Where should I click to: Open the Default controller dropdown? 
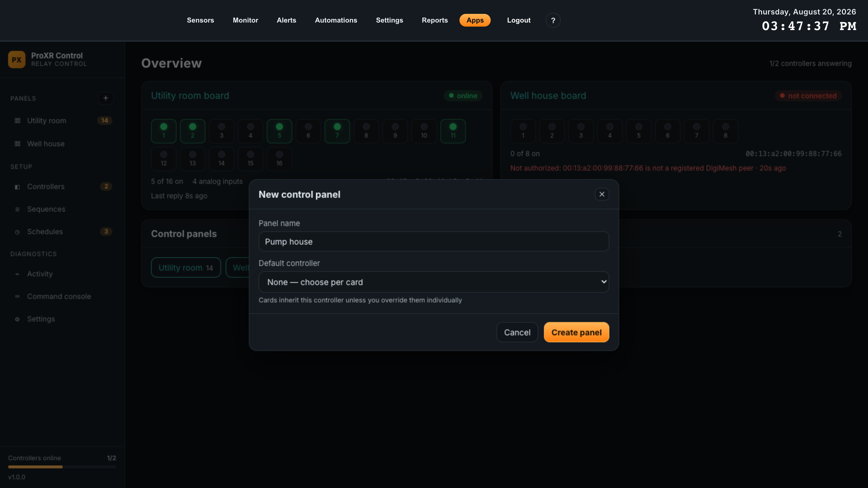[x=434, y=282]
